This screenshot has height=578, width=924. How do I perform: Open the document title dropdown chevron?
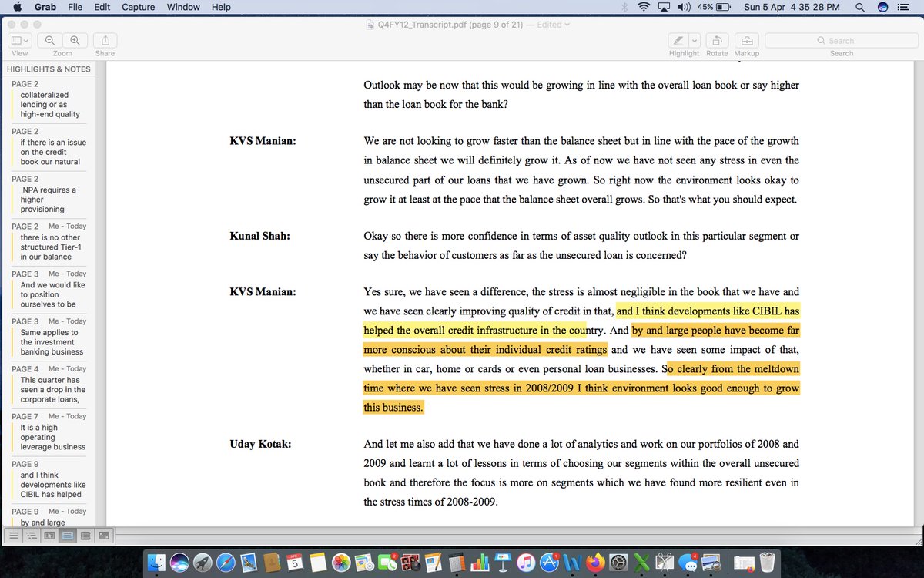coord(567,25)
